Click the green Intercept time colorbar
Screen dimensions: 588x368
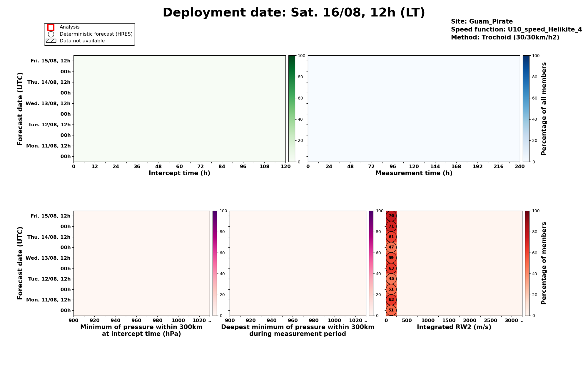pyautogui.click(x=292, y=109)
